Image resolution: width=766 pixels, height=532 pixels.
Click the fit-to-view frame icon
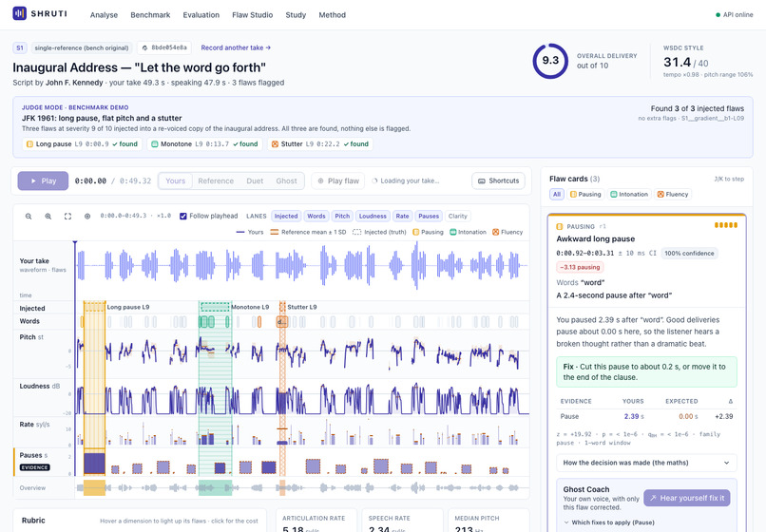tap(67, 216)
